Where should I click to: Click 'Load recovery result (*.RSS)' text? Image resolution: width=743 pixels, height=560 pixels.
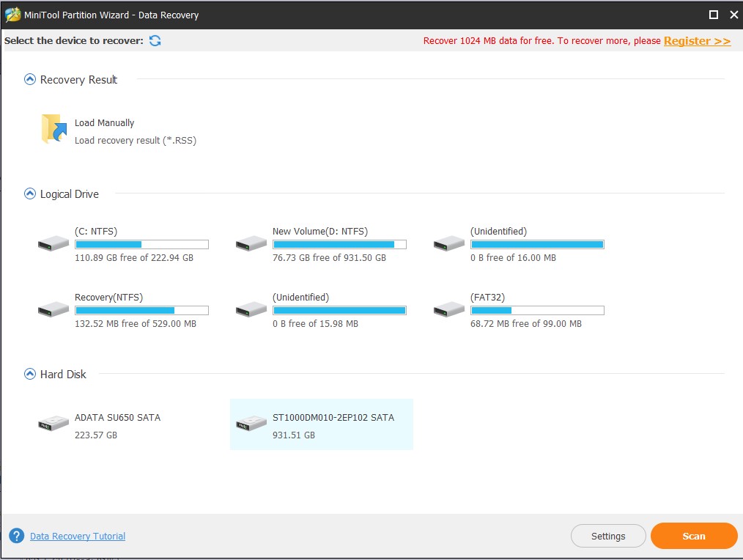pos(136,140)
